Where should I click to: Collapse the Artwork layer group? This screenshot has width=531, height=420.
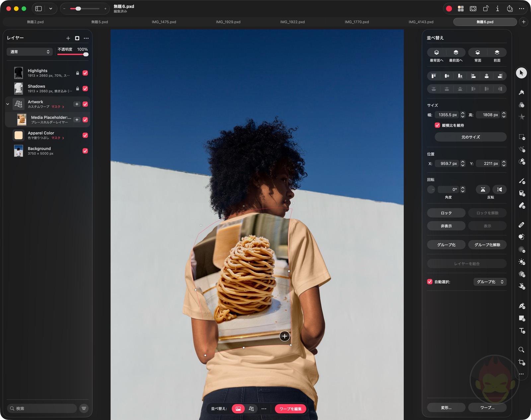coord(7,104)
